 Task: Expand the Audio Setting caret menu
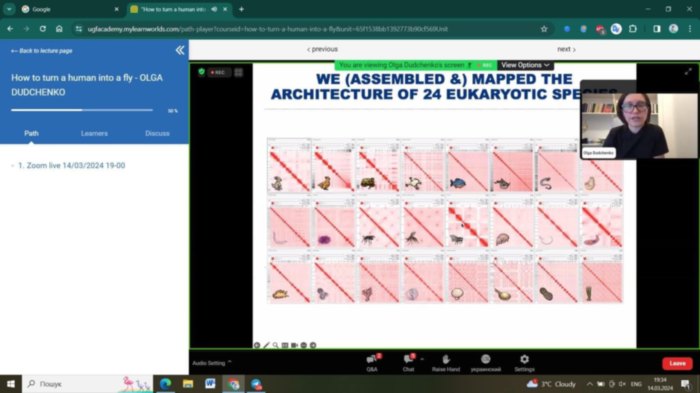click(229, 362)
